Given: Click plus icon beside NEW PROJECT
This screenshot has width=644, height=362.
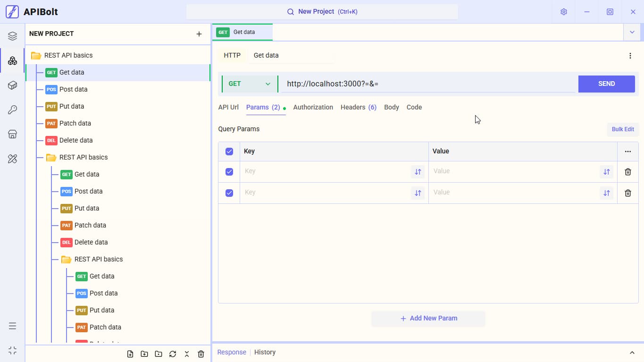Looking at the screenshot, I should click(199, 34).
